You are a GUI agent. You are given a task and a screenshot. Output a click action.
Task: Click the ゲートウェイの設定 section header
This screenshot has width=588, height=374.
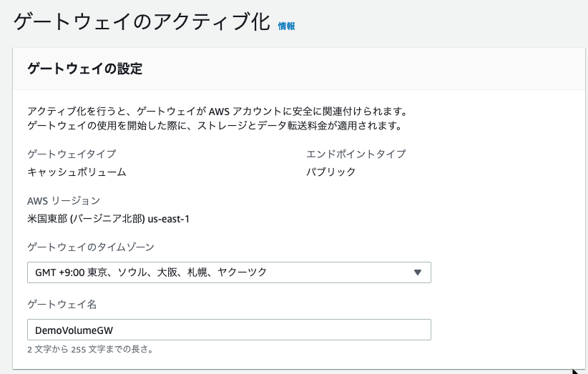(x=84, y=69)
